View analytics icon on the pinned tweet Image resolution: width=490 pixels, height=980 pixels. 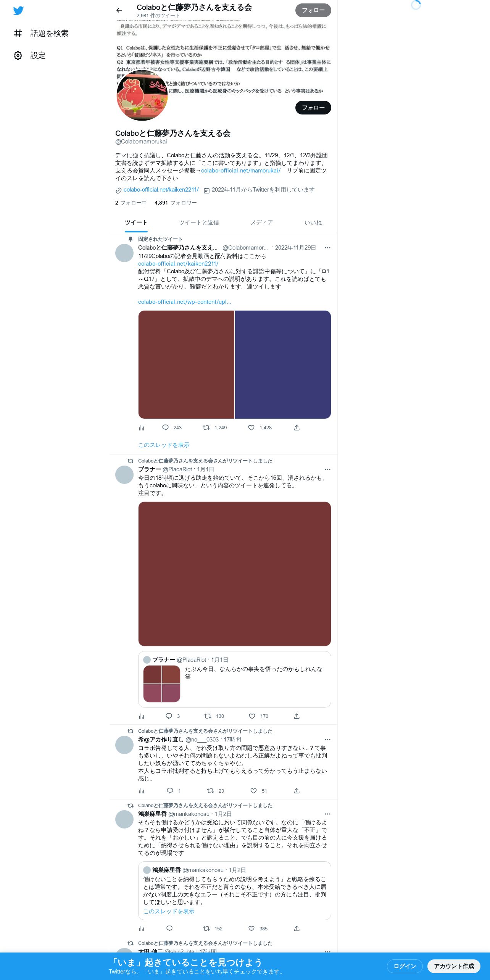tap(142, 427)
